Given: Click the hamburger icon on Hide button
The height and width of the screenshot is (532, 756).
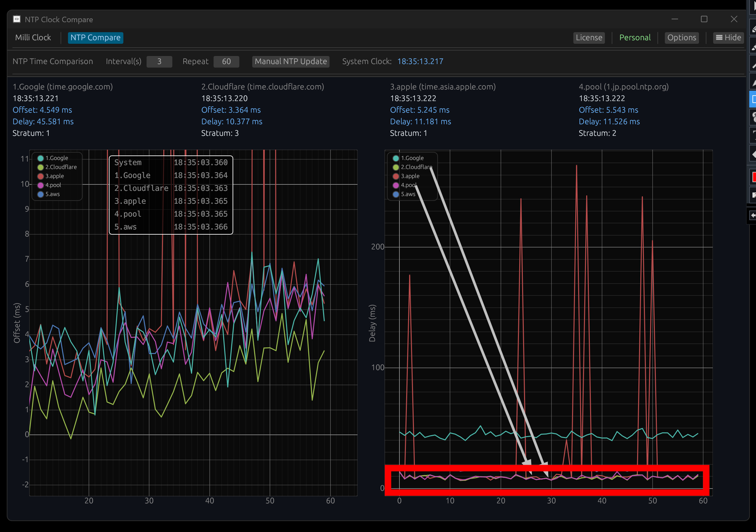Looking at the screenshot, I should pyautogui.click(x=719, y=38).
